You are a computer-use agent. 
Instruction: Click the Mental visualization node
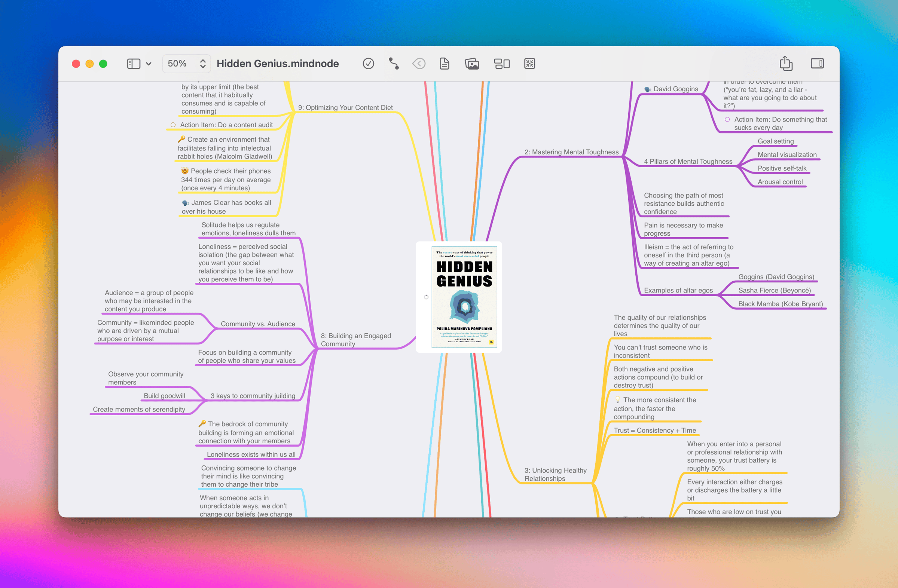coord(787,154)
